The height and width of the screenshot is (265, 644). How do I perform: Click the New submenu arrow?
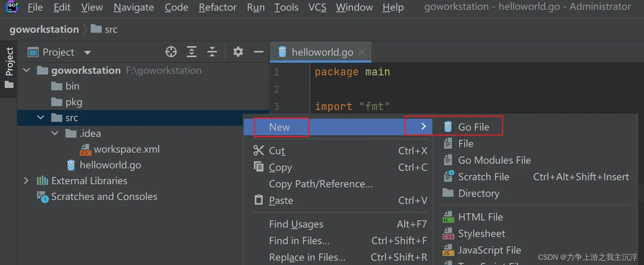[x=423, y=127]
